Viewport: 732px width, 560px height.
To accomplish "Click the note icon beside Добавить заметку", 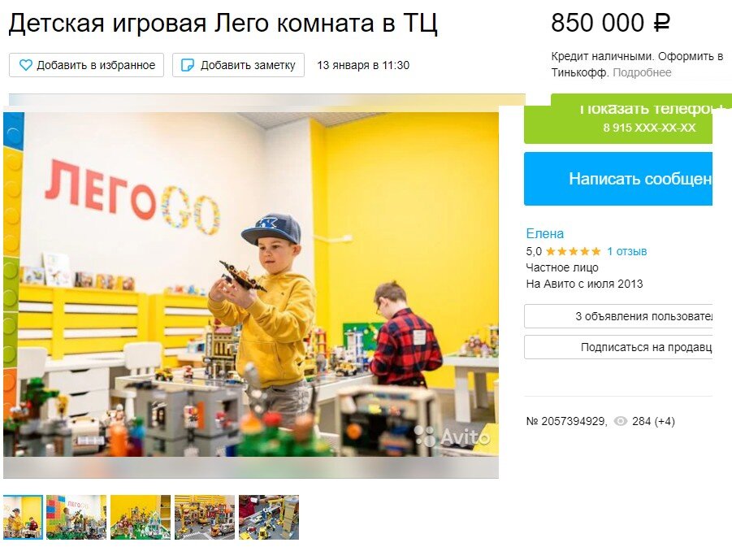I will (187, 65).
